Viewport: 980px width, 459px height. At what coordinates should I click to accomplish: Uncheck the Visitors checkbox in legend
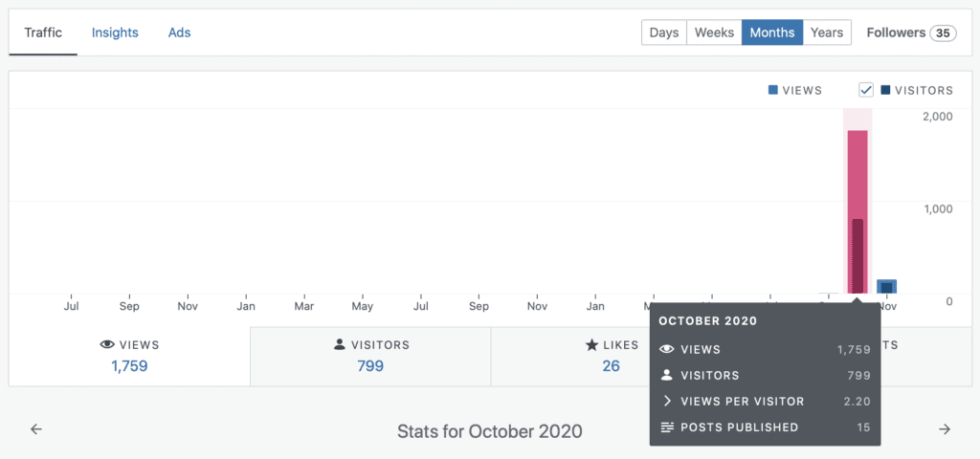865,90
